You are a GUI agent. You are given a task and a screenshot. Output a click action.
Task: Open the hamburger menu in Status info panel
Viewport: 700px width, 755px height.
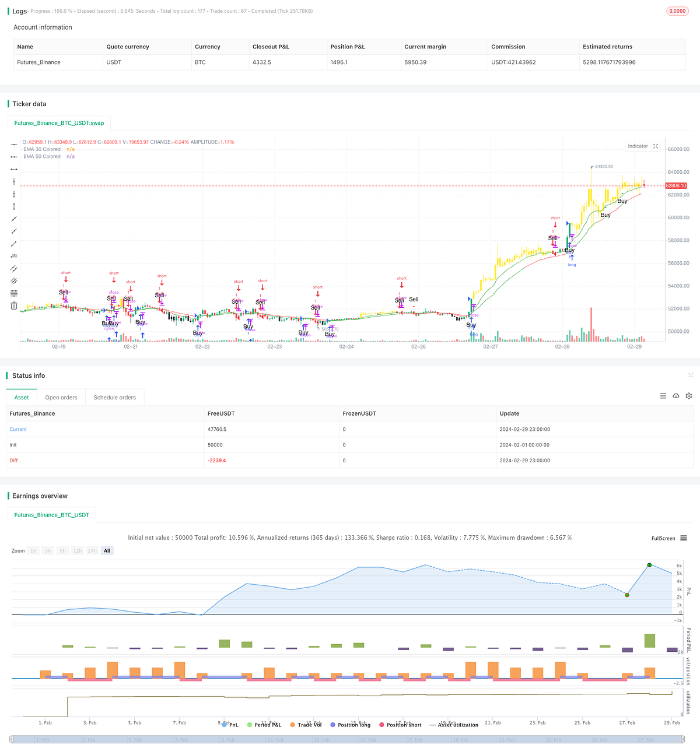[663, 396]
